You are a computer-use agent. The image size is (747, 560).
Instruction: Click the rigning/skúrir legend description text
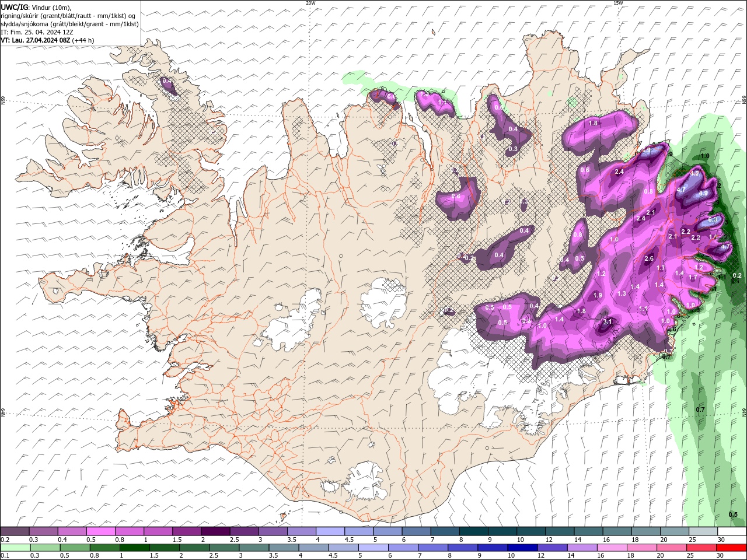[68, 16]
